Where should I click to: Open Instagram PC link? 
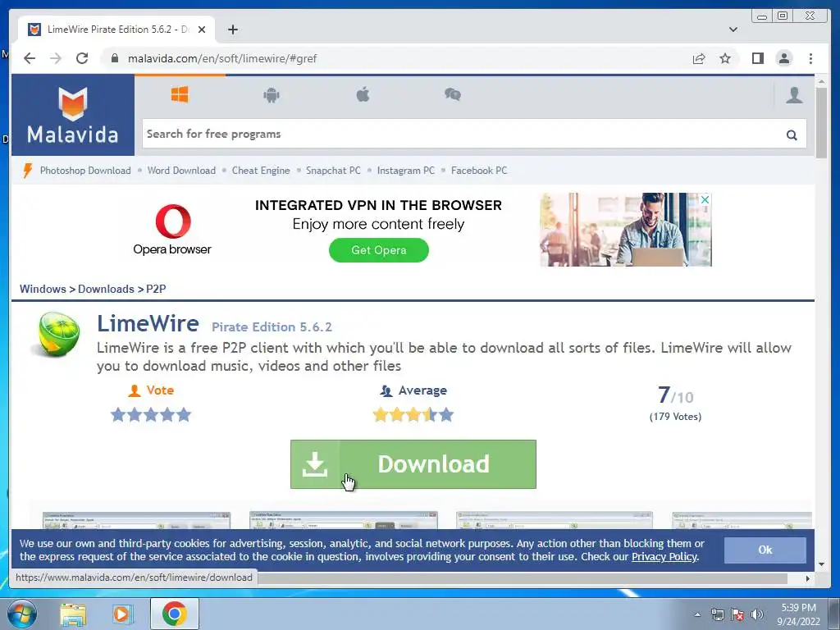pos(405,171)
